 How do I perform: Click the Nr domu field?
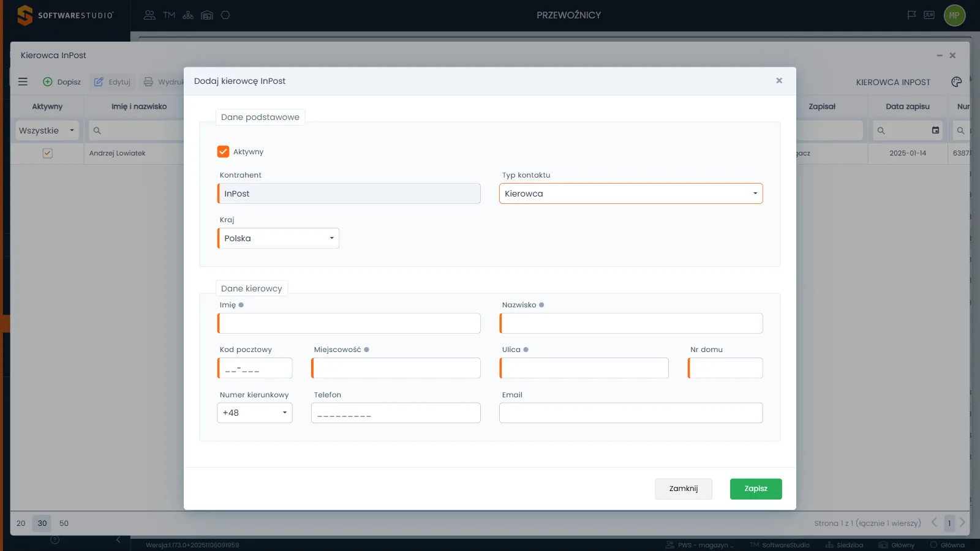[x=725, y=368]
